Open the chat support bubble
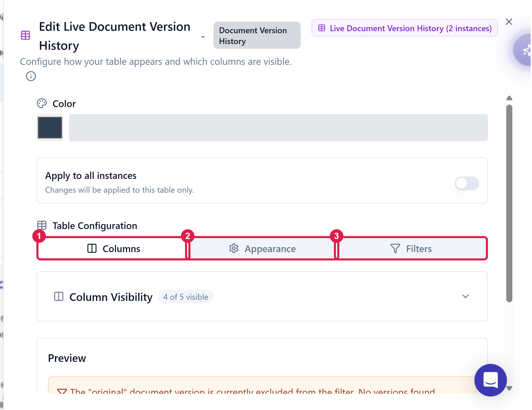Viewport: 532px width, 410px height. coord(490,380)
